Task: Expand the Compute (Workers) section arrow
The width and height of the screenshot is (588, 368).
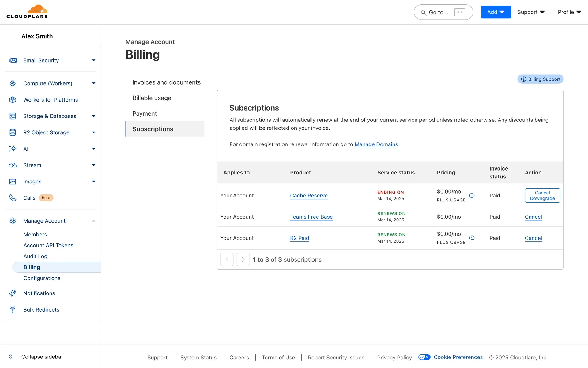Action: [94, 83]
